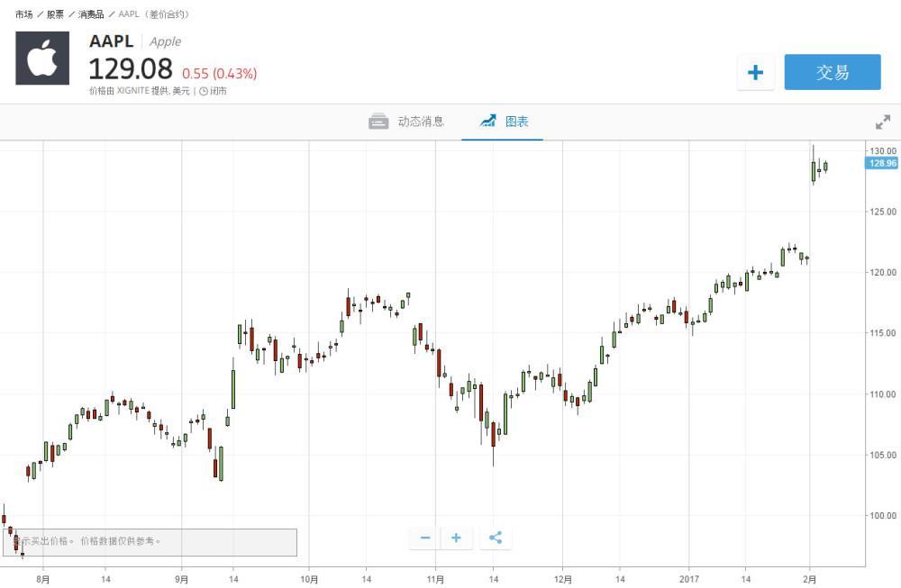Click the Apple logo thumbnail
The image size is (901, 588).
coord(42,58)
